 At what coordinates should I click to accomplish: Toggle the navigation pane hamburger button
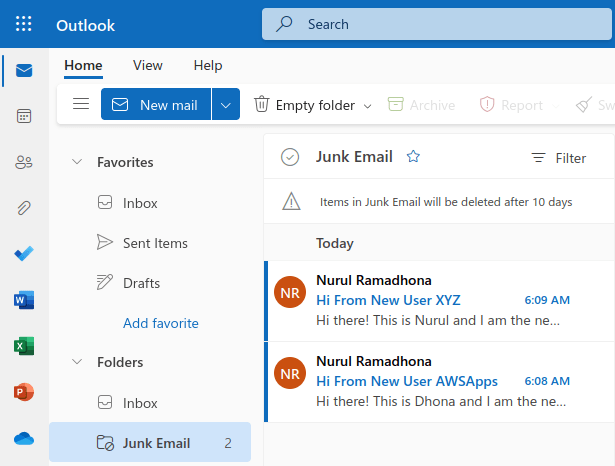pyautogui.click(x=81, y=104)
